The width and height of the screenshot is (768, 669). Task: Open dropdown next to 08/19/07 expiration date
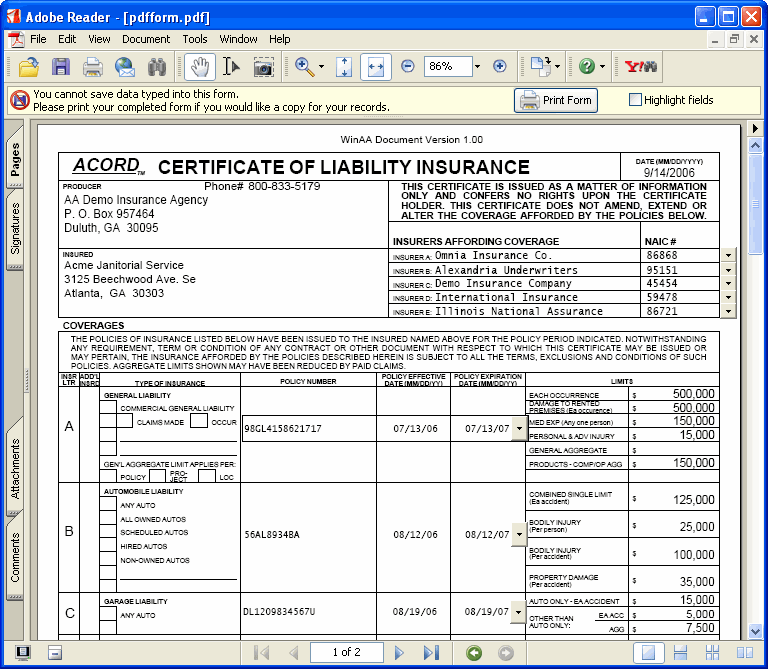click(518, 612)
